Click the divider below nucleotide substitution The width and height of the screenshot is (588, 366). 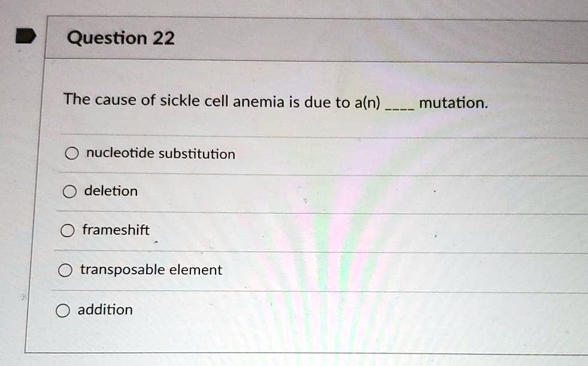click(299, 173)
